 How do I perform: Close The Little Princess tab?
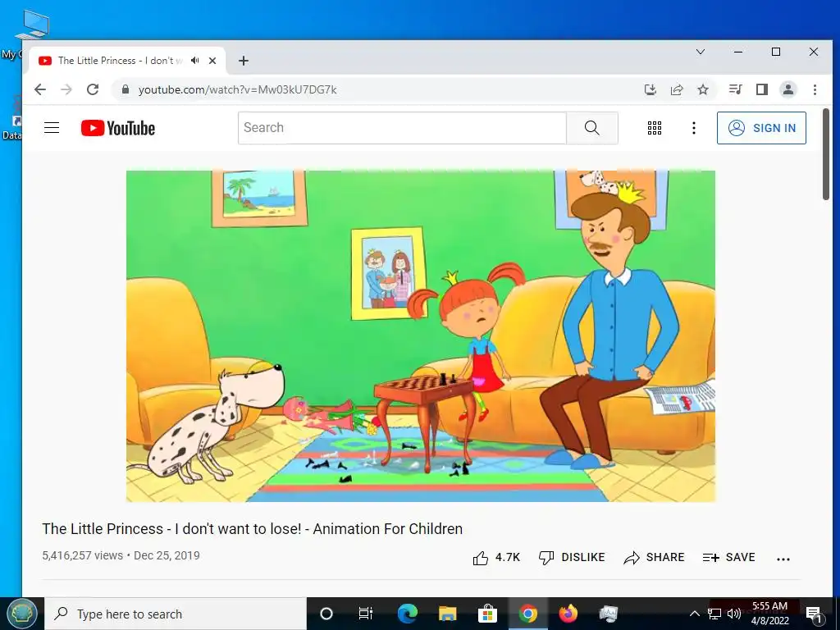pyautogui.click(x=212, y=61)
